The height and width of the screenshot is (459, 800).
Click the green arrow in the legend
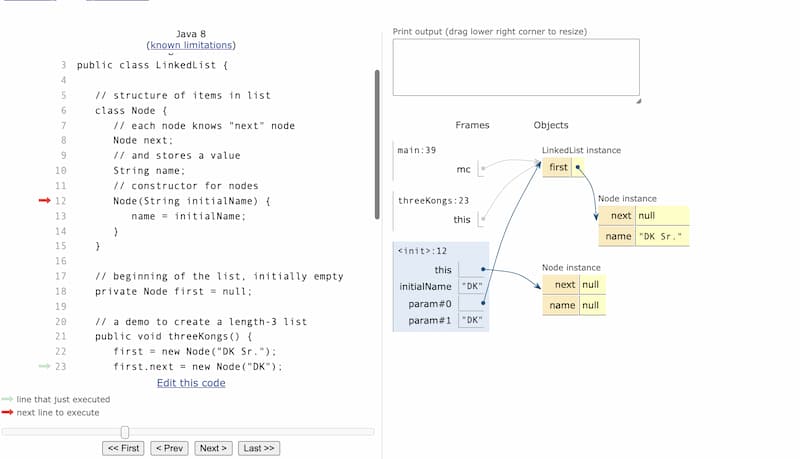pyautogui.click(x=7, y=399)
